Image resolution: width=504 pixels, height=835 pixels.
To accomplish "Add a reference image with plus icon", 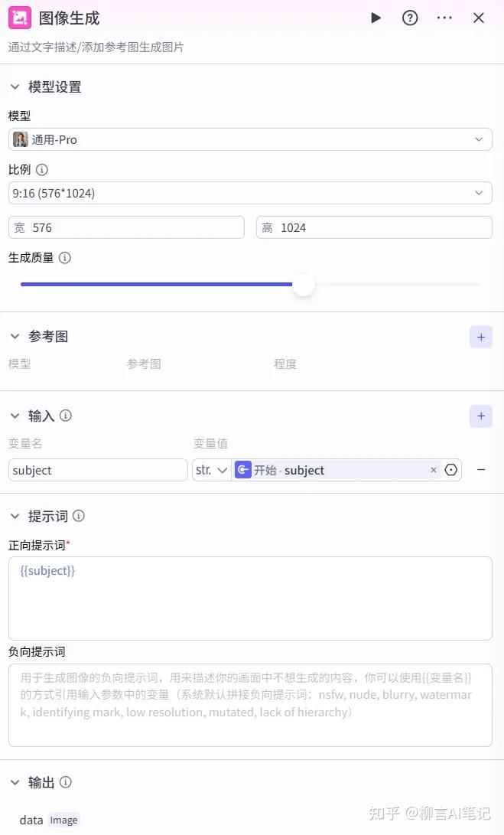I will pyautogui.click(x=481, y=337).
